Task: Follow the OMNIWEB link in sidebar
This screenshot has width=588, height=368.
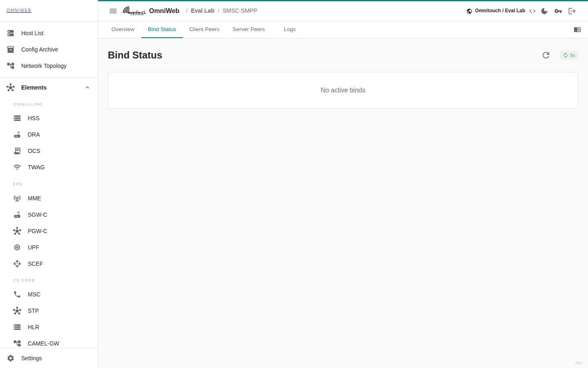Action: (x=19, y=10)
